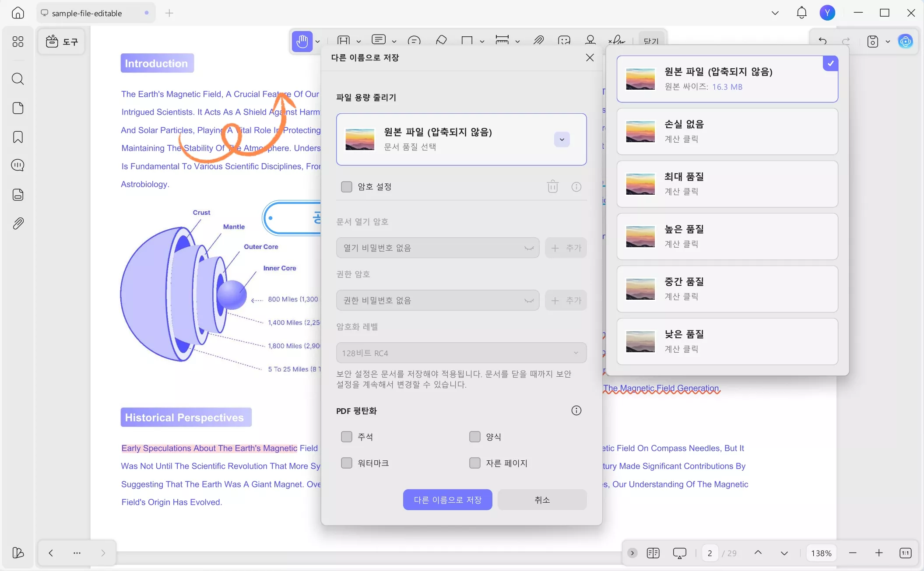Expand the quality dropdown on 원본 파일 card
This screenshot has width=924, height=571.
(x=562, y=139)
